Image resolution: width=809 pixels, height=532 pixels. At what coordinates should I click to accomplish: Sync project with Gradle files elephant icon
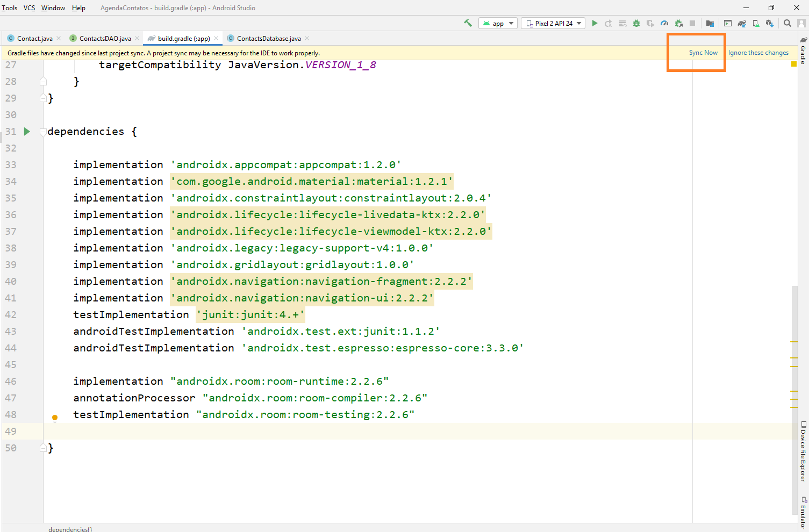[742, 23]
